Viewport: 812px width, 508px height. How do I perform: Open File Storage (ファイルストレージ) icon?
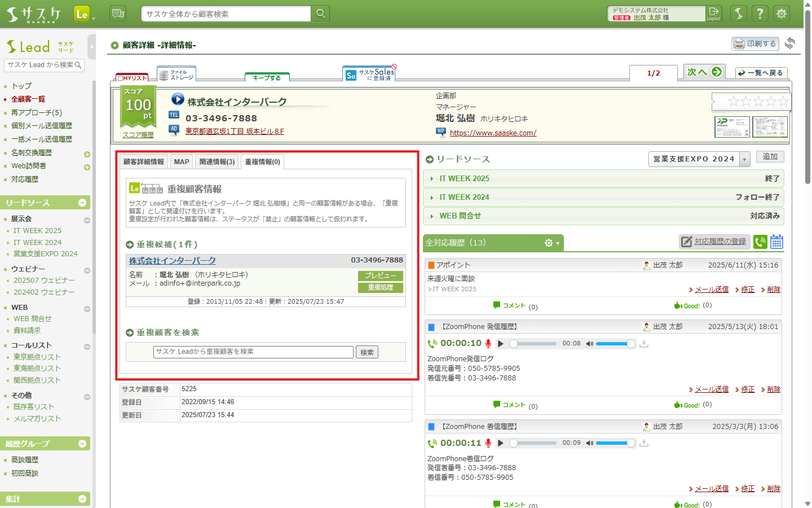176,75
